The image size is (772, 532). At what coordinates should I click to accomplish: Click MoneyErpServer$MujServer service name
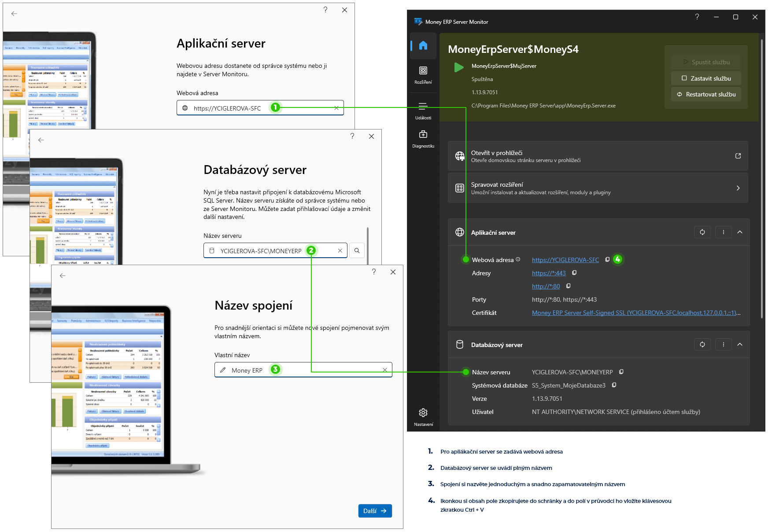click(504, 66)
